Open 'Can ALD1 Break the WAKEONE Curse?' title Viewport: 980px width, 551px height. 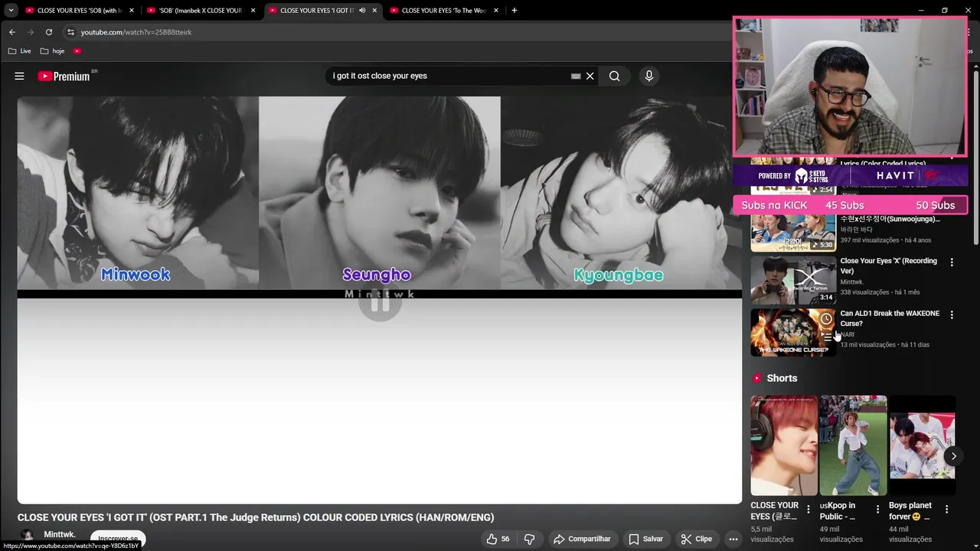click(x=890, y=318)
